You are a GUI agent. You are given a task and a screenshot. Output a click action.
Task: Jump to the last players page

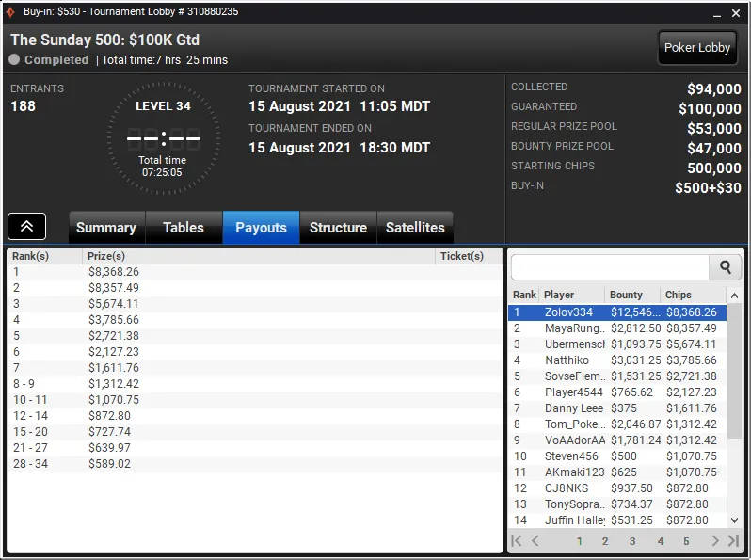(733, 541)
